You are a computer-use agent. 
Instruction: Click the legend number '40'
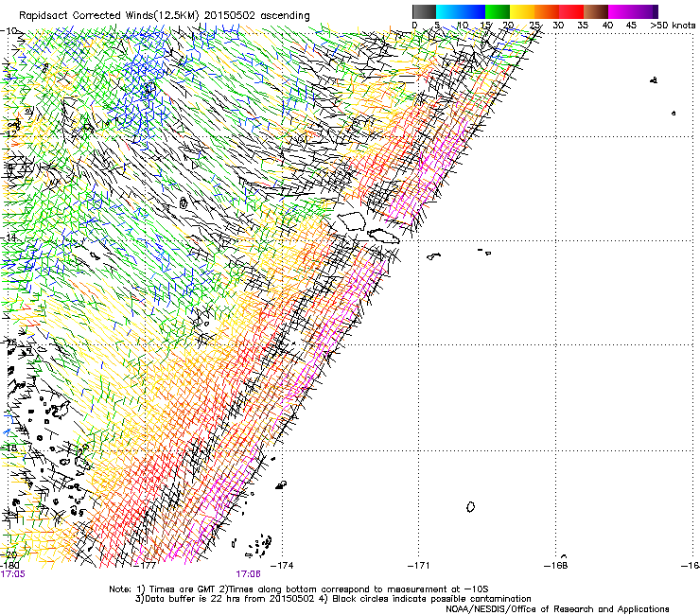point(607,26)
